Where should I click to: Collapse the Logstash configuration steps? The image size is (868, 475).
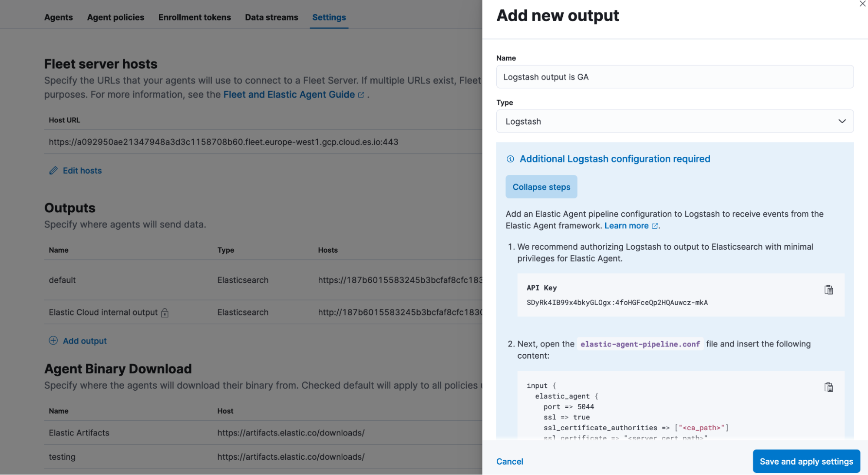[x=541, y=187]
